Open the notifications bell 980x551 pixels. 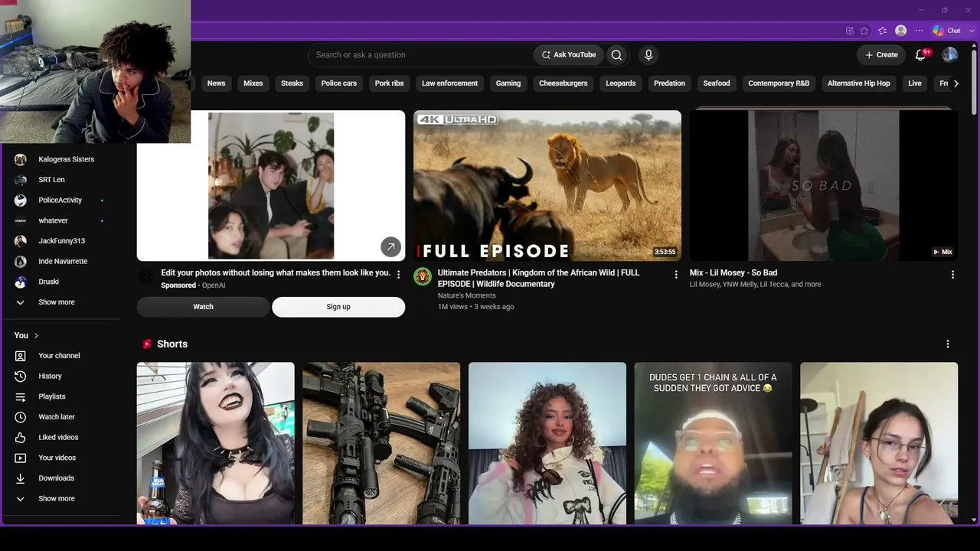pos(921,55)
